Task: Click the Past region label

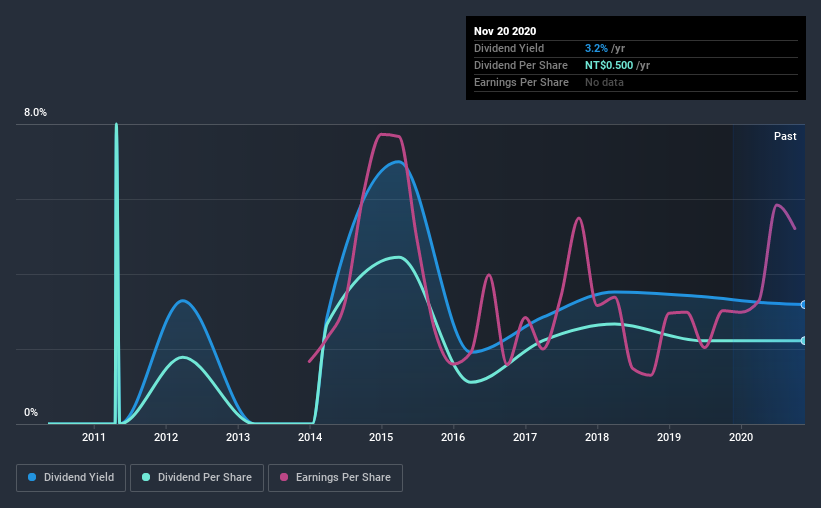Action: (x=785, y=137)
